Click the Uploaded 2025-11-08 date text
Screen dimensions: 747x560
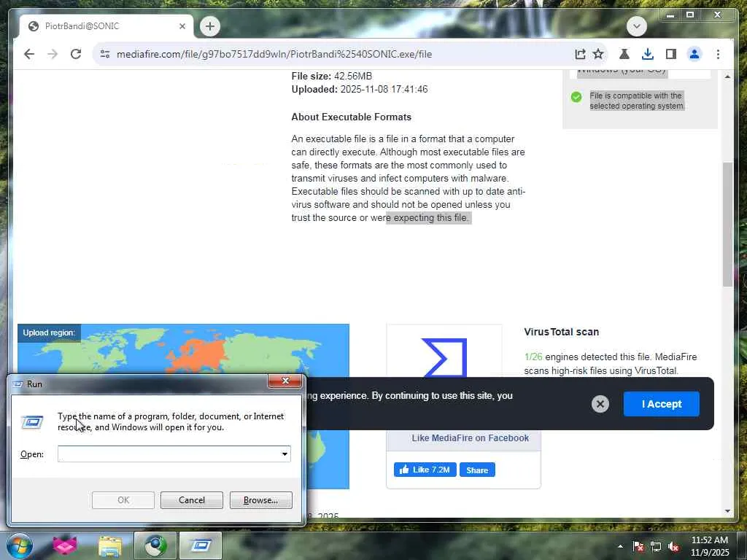(360, 89)
